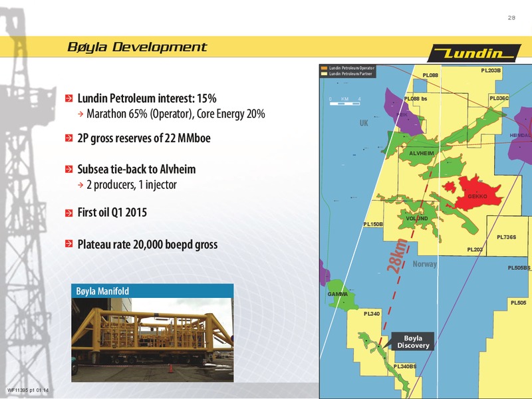The height and width of the screenshot is (399, 532).
Task: Select text 'First oil Q1 2015'
Action: (112, 212)
